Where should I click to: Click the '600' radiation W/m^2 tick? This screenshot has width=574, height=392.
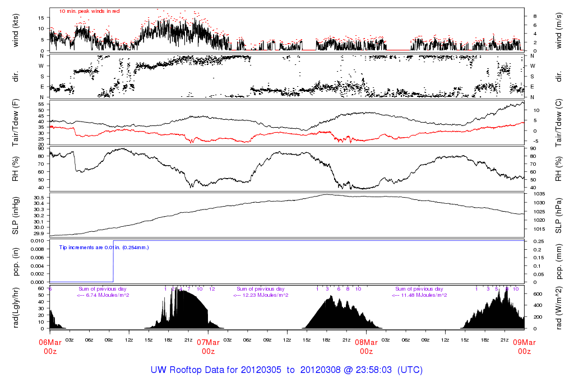point(538,294)
